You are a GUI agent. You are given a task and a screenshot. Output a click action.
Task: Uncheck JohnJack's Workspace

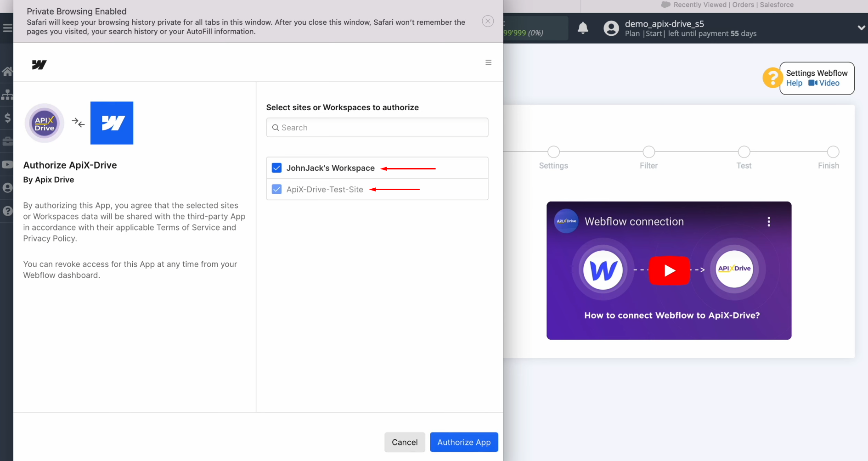pos(276,168)
